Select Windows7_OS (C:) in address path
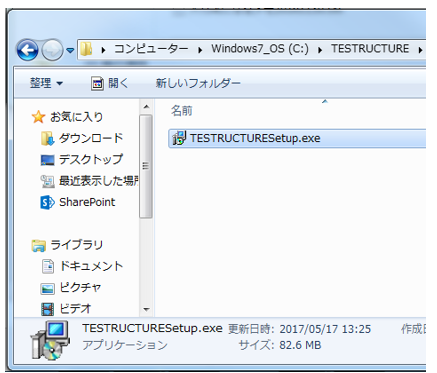Image resolution: width=437 pixels, height=373 pixels. coord(260,49)
